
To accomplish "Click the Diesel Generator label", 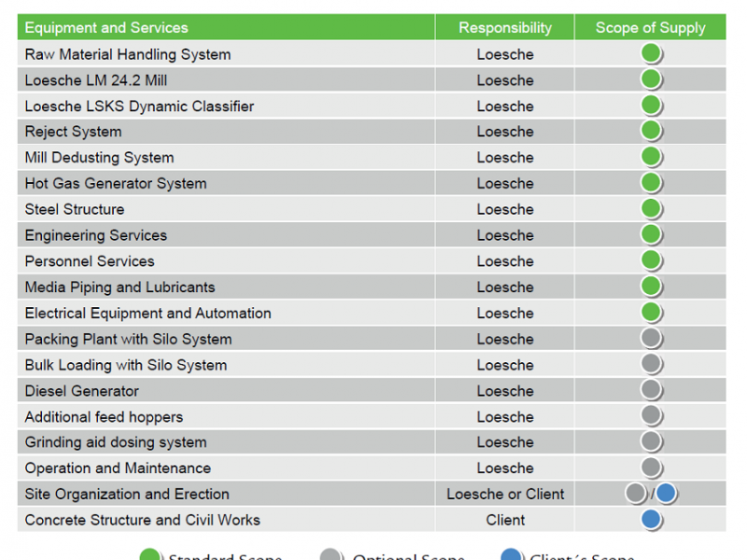I will coord(82,391).
